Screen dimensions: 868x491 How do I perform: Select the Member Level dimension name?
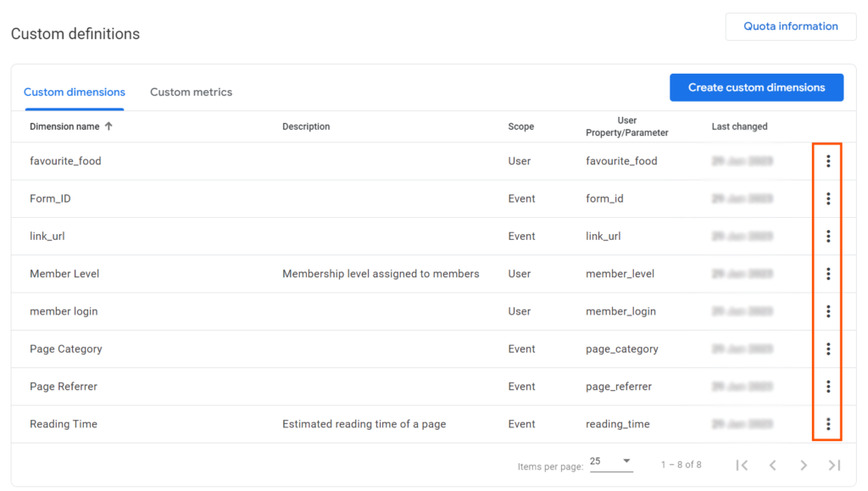(x=64, y=273)
